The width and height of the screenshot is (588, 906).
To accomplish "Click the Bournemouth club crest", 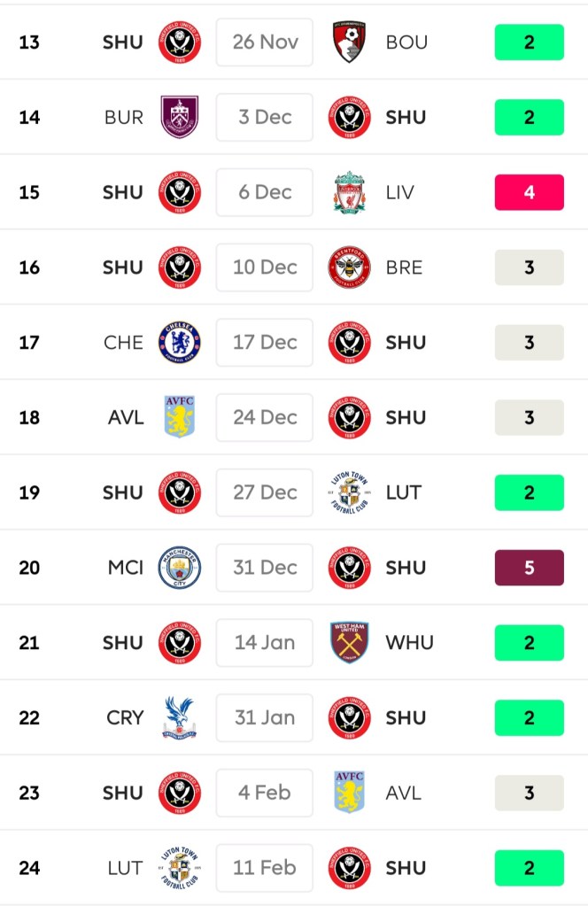I will [350, 43].
